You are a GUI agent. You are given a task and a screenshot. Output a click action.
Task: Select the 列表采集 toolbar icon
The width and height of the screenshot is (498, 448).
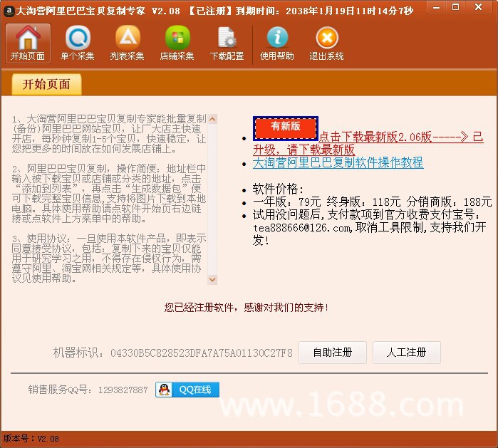[x=128, y=43]
